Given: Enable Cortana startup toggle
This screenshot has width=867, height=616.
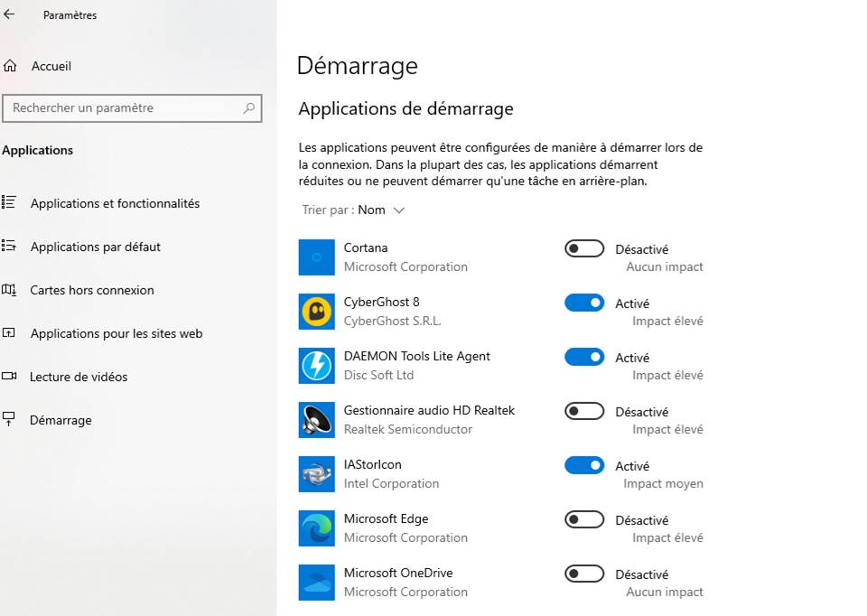Looking at the screenshot, I should [x=584, y=248].
